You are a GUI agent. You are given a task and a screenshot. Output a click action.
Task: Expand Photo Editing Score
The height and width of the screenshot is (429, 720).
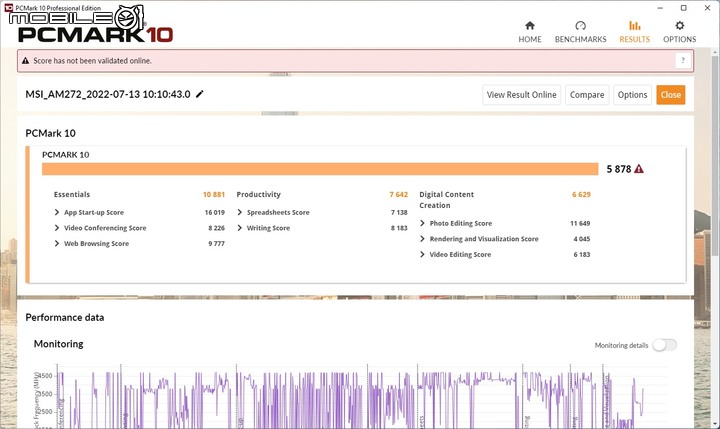click(422, 223)
